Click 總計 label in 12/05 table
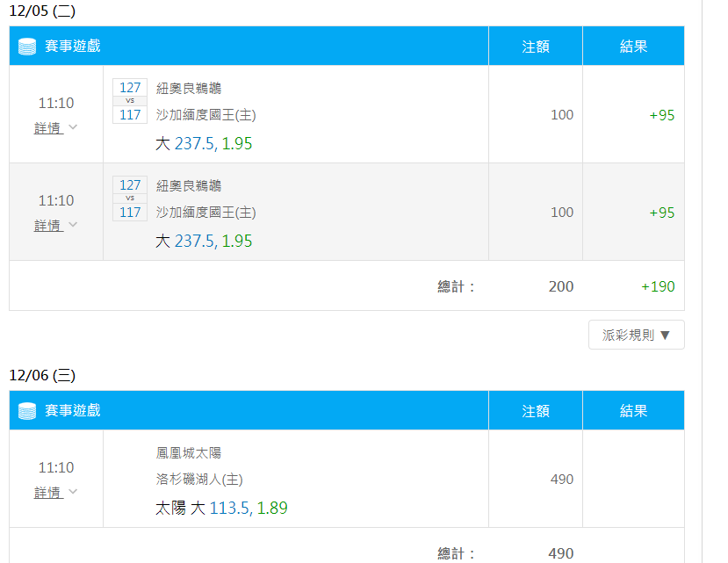This screenshot has height=563, width=728. click(x=456, y=286)
